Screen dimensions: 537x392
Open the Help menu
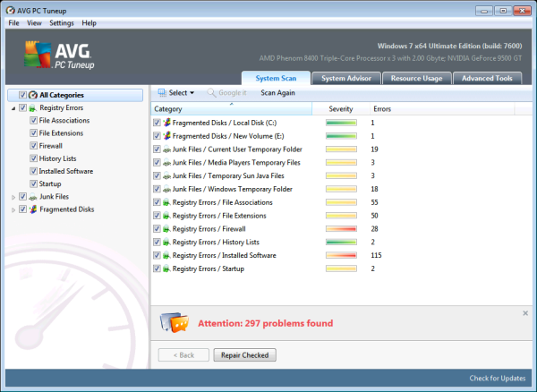[x=89, y=23]
